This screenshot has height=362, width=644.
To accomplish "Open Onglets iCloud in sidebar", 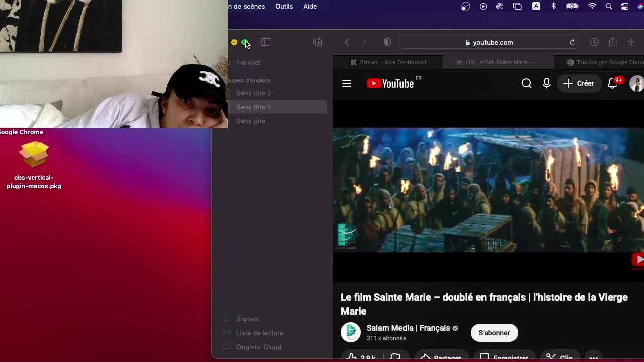I will click(x=259, y=347).
